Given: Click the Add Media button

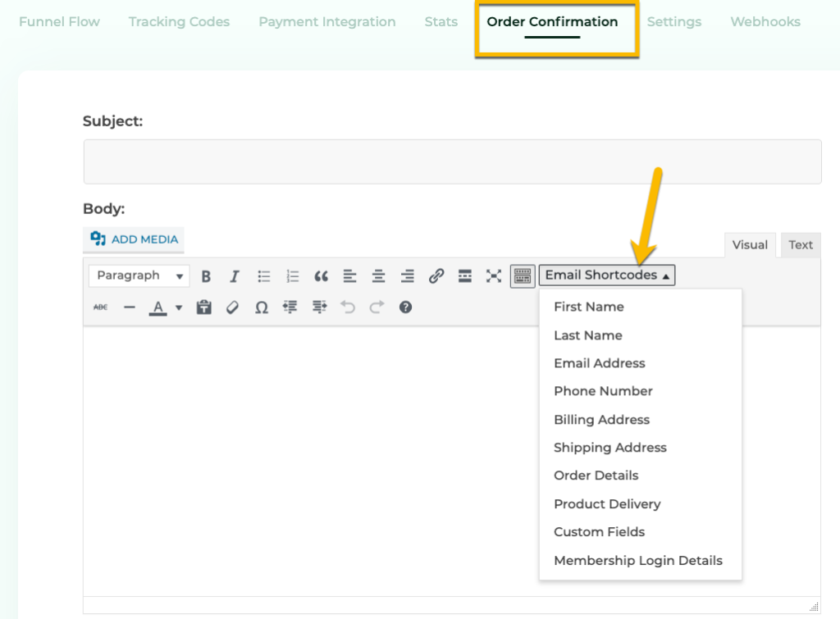Looking at the screenshot, I should [134, 239].
